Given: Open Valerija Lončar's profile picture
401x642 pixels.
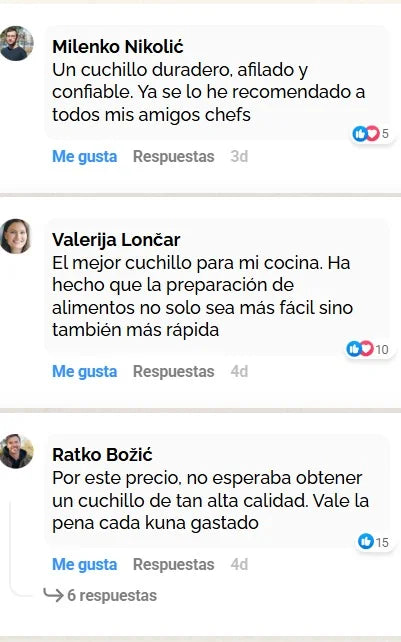Looking at the screenshot, I should point(16,236).
